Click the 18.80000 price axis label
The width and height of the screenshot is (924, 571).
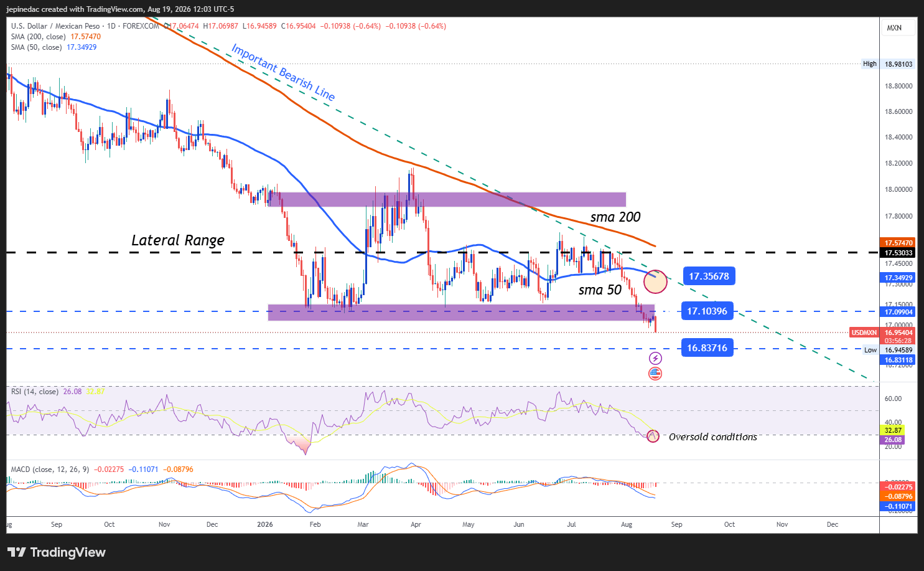[898, 86]
